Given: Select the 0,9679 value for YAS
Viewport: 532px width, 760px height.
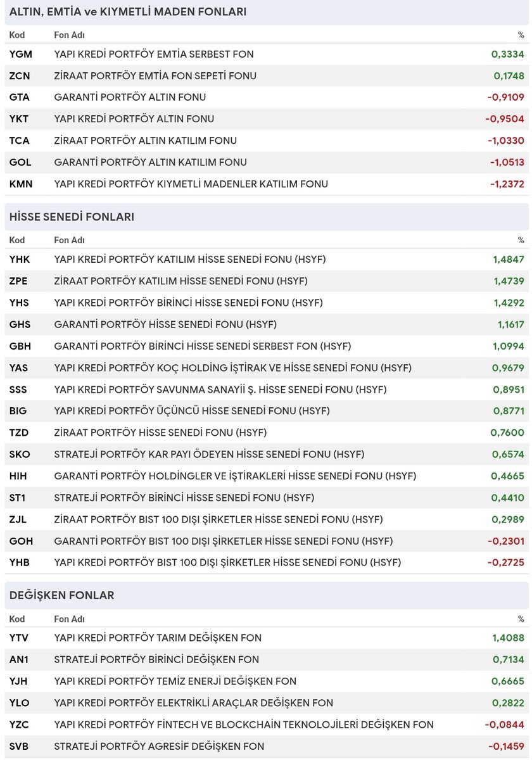Looking at the screenshot, I should click(x=508, y=367).
